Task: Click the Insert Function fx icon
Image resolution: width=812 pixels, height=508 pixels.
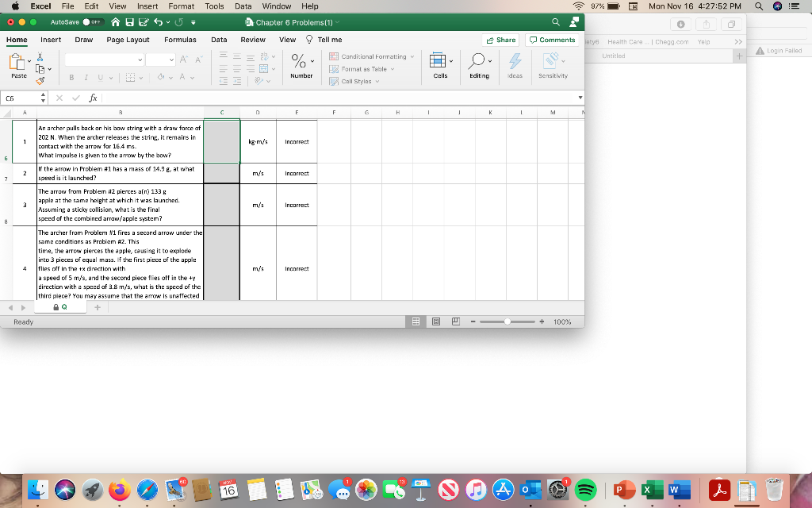Action: point(94,98)
